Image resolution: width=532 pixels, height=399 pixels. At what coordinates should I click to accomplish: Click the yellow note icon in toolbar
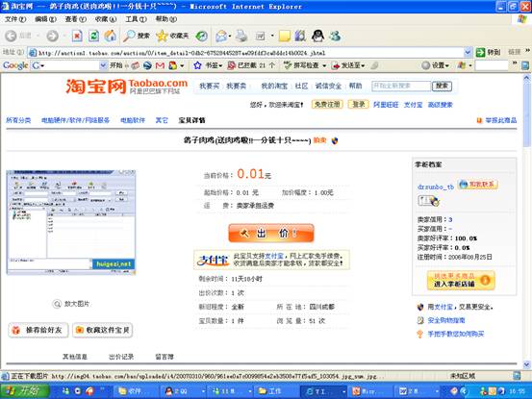285,36
